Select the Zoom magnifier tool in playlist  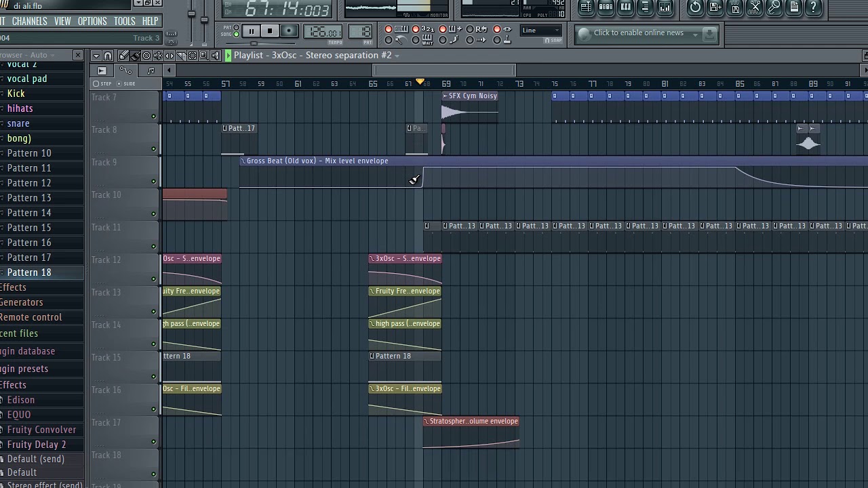[x=204, y=56]
